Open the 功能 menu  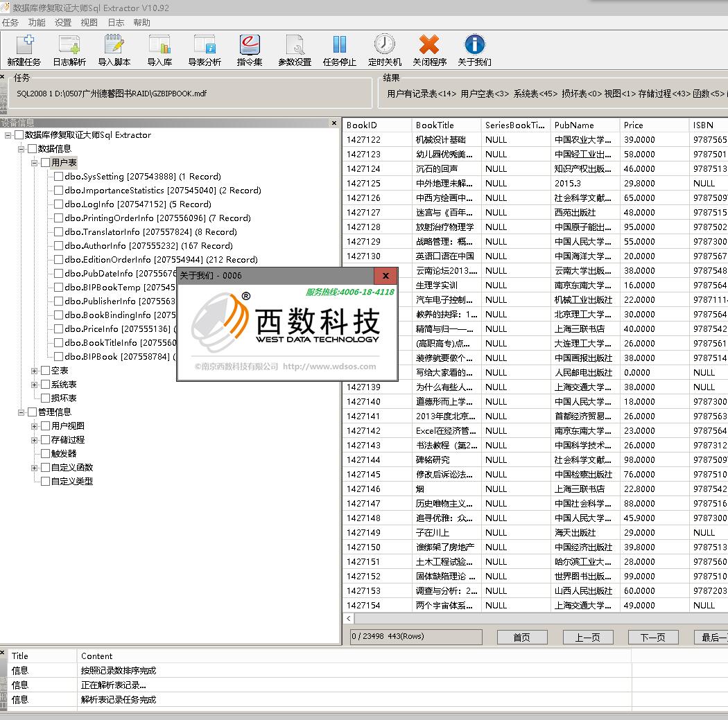[x=37, y=23]
